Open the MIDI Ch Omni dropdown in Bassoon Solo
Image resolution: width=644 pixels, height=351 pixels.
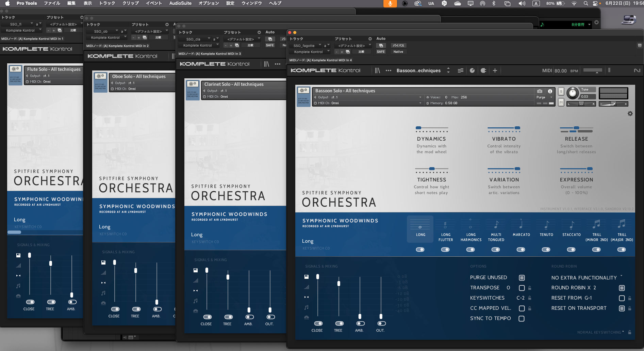[x=367, y=103]
